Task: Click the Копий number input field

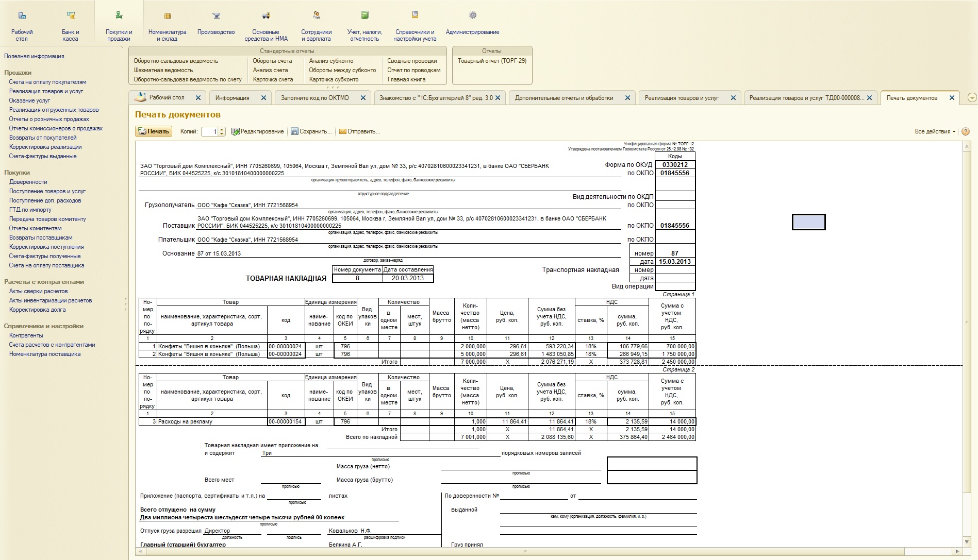Action: 210,131
